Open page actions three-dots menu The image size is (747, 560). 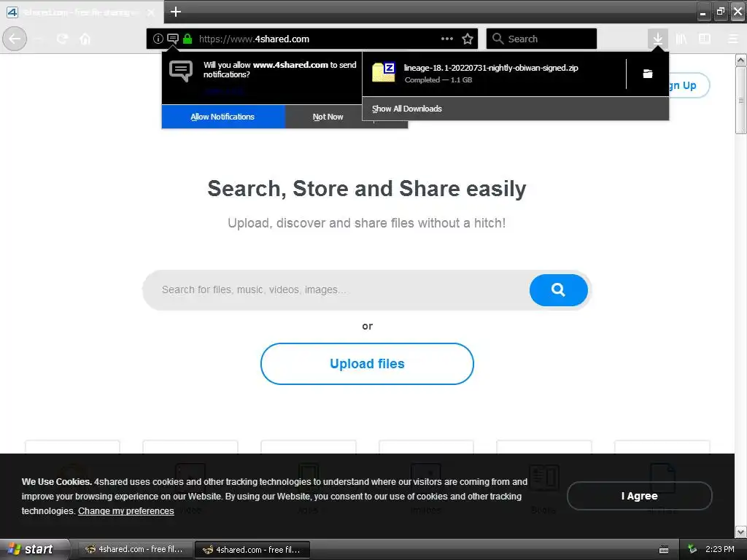[x=447, y=39]
